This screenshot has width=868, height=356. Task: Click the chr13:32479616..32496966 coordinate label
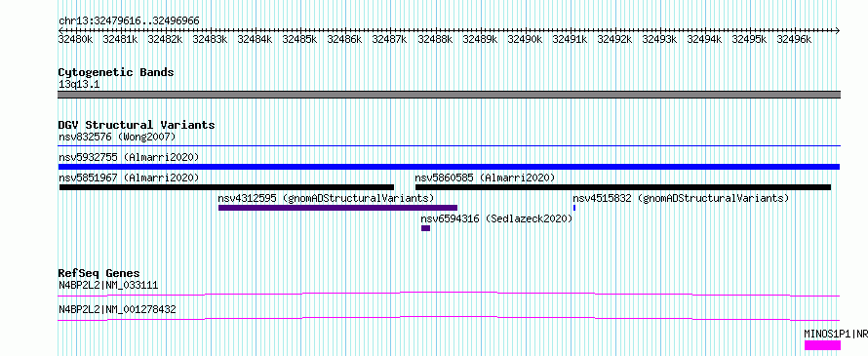pos(129,21)
